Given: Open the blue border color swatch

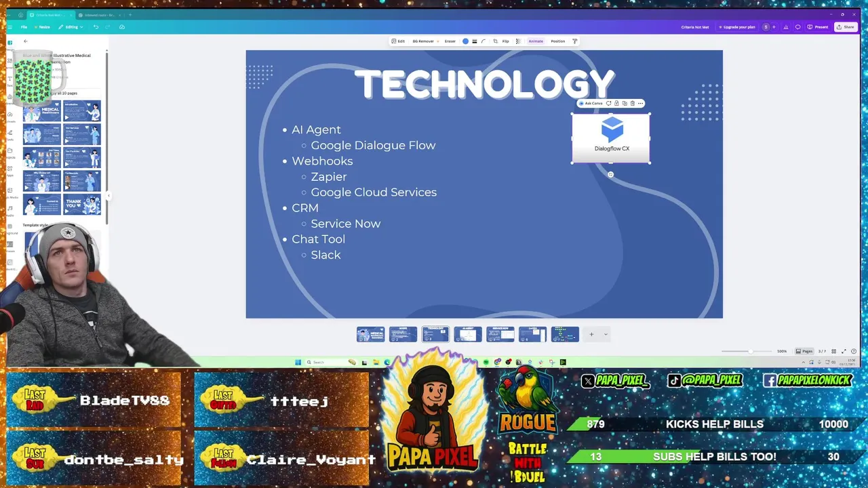Looking at the screenshot, I should coord(465,41).
